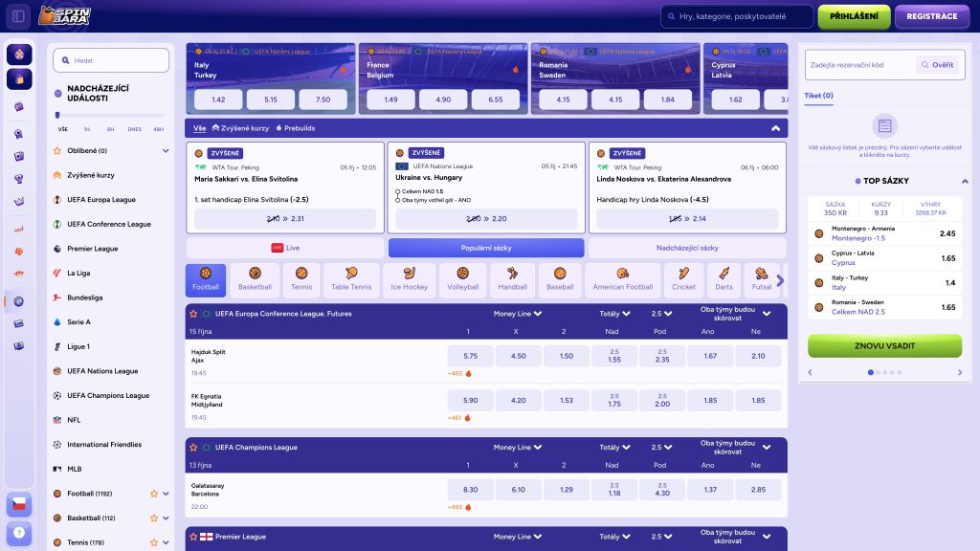The image size is (980, 551).
Task: Select the Football sport icon tab
Action: 206,279
